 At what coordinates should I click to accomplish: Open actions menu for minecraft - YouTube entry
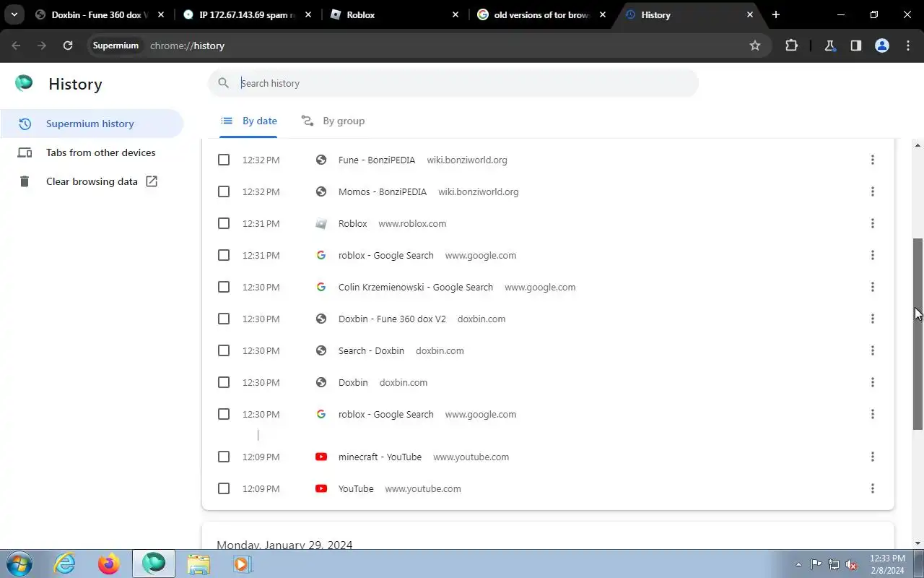click(x=872, y=457)
